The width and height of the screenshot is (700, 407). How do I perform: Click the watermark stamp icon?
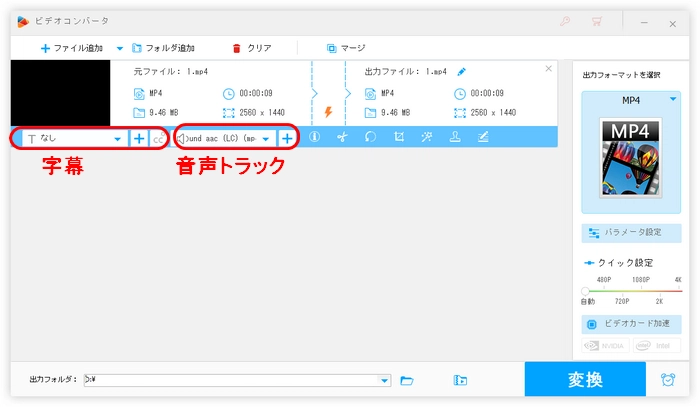pos(455,138)
